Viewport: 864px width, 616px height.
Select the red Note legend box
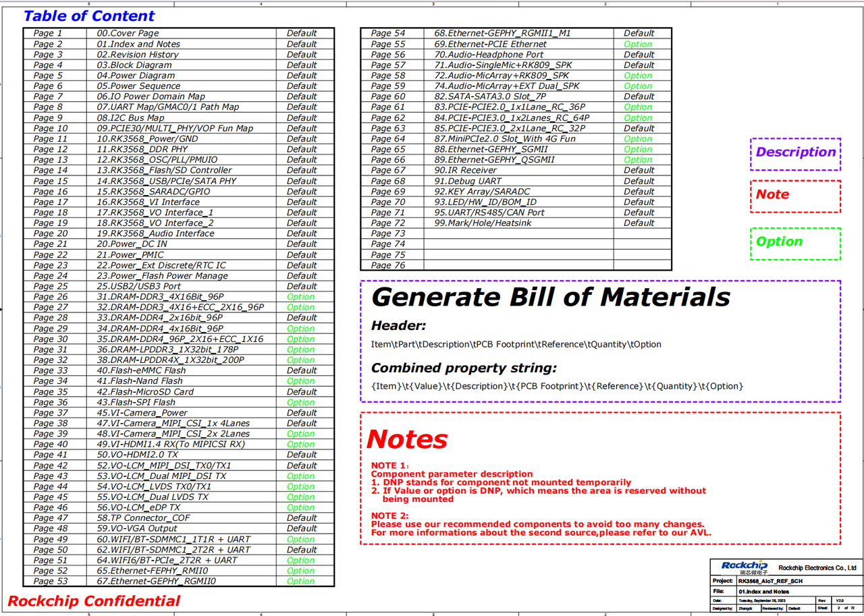point(795,196)
